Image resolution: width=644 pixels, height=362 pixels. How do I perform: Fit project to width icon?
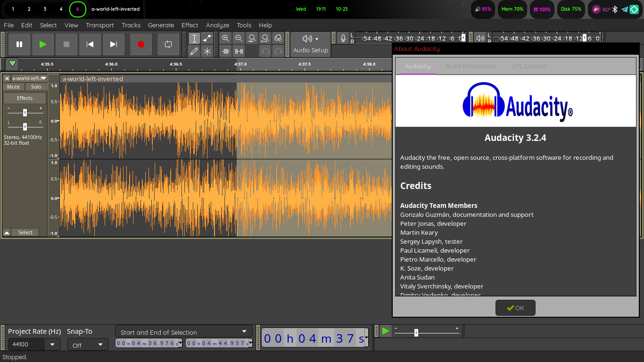pos(265,39)
